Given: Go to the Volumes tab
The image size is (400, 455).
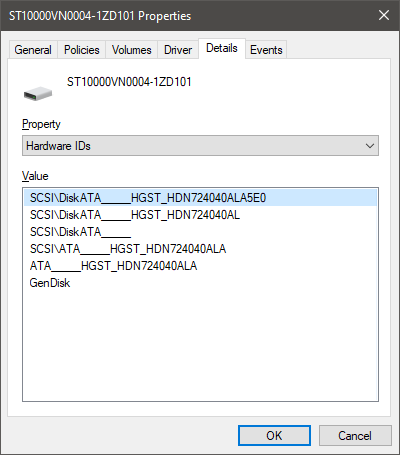Looking at the screenshot, I should coord(132,50).
